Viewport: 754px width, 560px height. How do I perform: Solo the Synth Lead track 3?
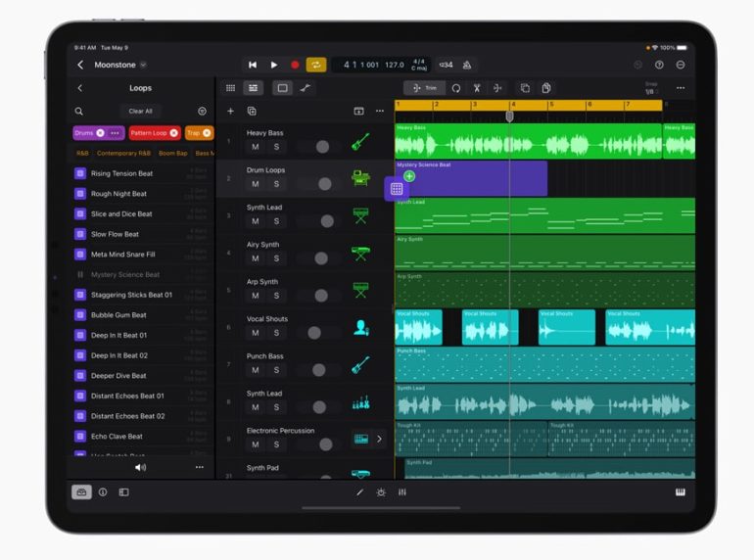coord(276,221)
